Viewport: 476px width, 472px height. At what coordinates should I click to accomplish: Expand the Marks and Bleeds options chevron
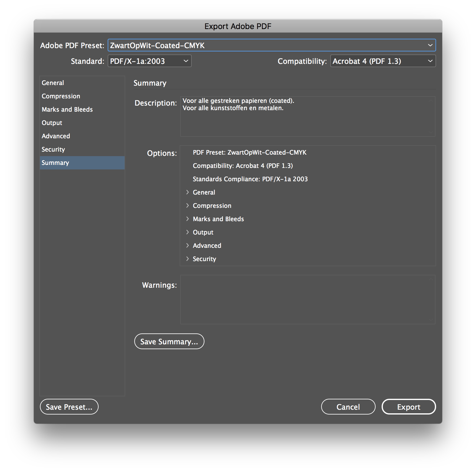(187, 219)
